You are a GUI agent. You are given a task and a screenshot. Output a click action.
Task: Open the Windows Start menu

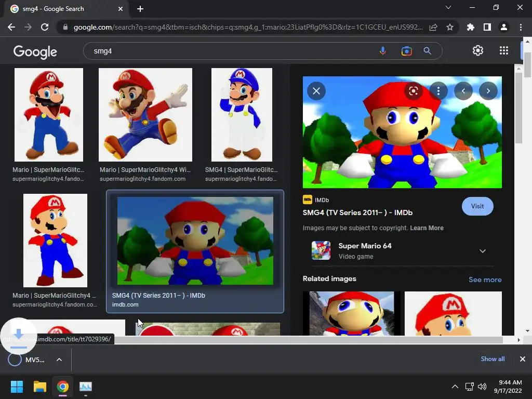pos(17,387)
